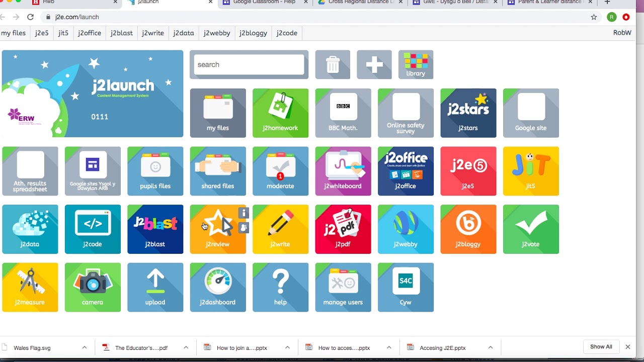Open the pupils files tile
Screen dimensions: 644x362
pyautogui.click(x=155, y=171)
